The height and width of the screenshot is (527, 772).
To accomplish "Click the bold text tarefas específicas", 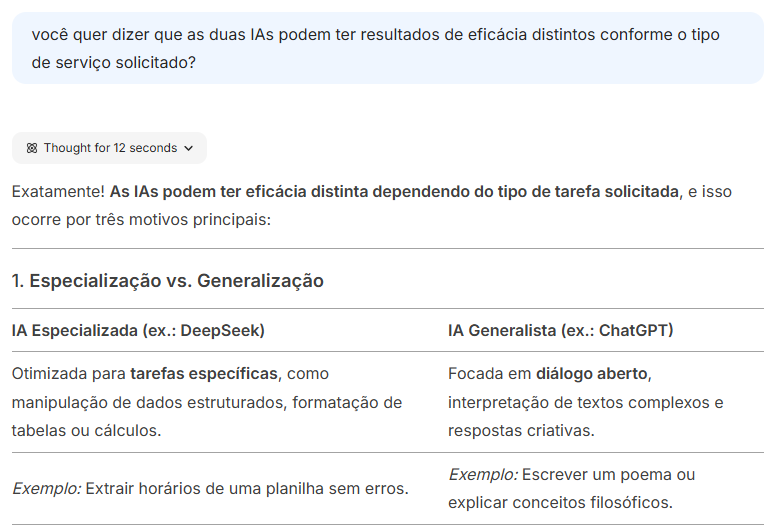I will (x=203, y=373).
